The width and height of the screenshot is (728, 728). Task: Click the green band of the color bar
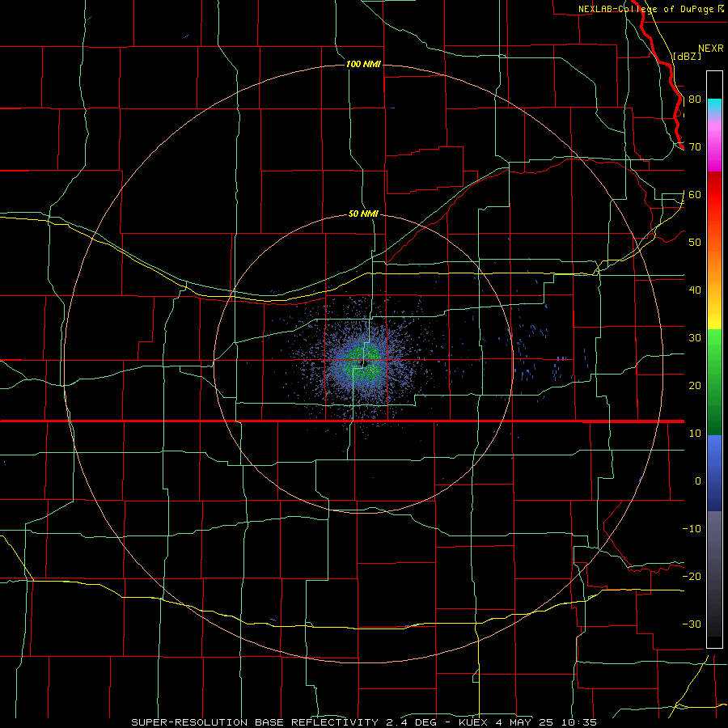click(714, 382)
